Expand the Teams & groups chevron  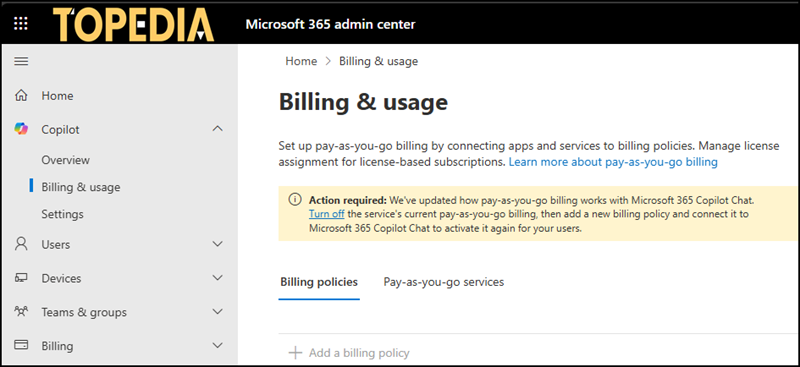(x=217, y=312)
